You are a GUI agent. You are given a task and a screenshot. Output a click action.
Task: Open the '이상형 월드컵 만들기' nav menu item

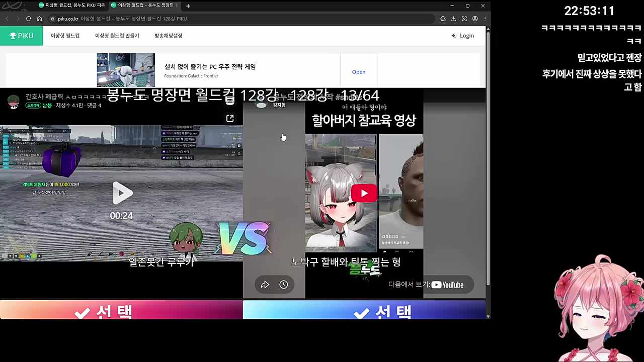click(117, 36)
